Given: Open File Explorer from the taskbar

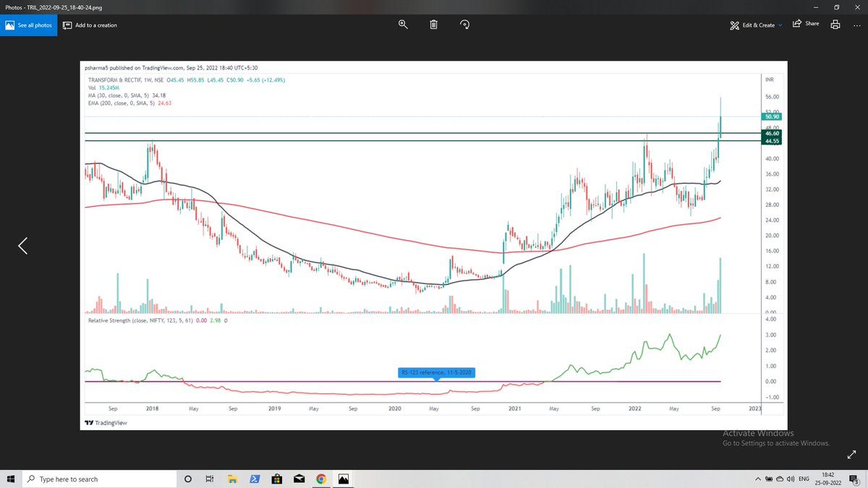Looking at the screenshot, I should [231, 478].
